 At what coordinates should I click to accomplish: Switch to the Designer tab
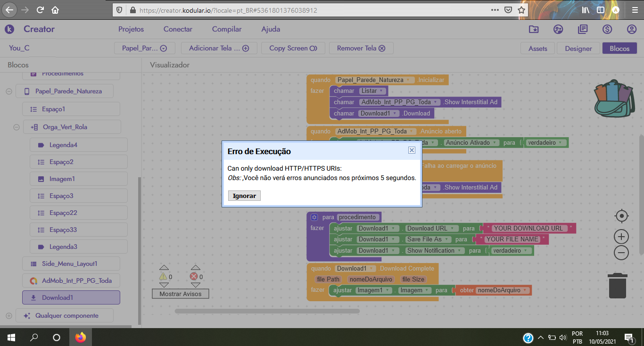[578, 48]
